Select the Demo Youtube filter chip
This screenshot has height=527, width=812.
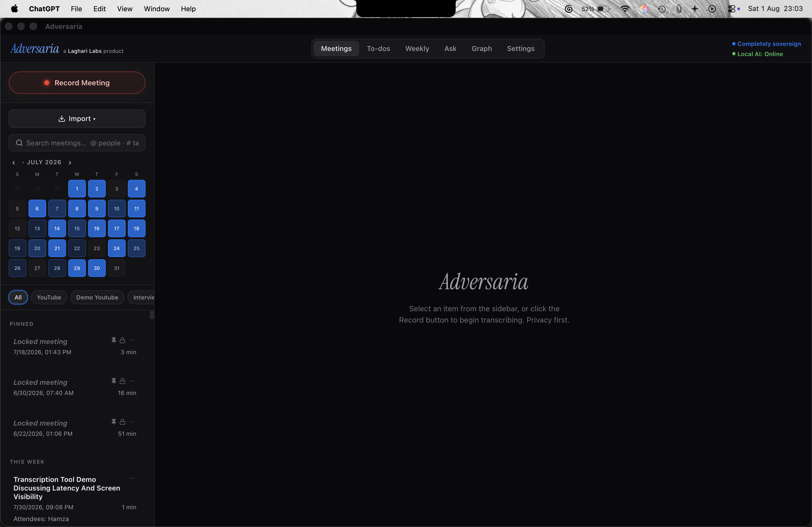click(97, 297)
